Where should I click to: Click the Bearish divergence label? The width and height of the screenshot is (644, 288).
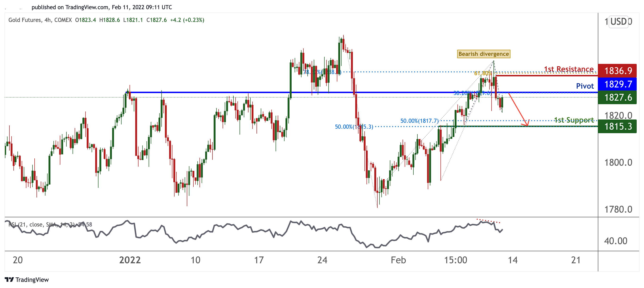point(484,54)
